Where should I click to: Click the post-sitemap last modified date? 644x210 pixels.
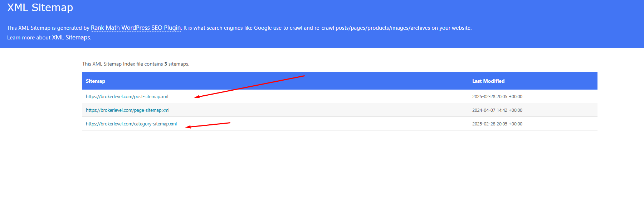pyautogui.click(x=497, y=97)
